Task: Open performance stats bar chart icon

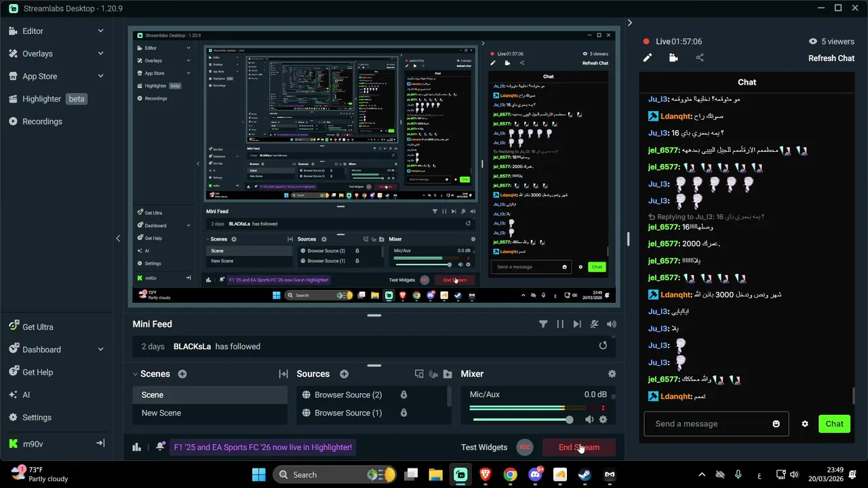Action: 136,447
